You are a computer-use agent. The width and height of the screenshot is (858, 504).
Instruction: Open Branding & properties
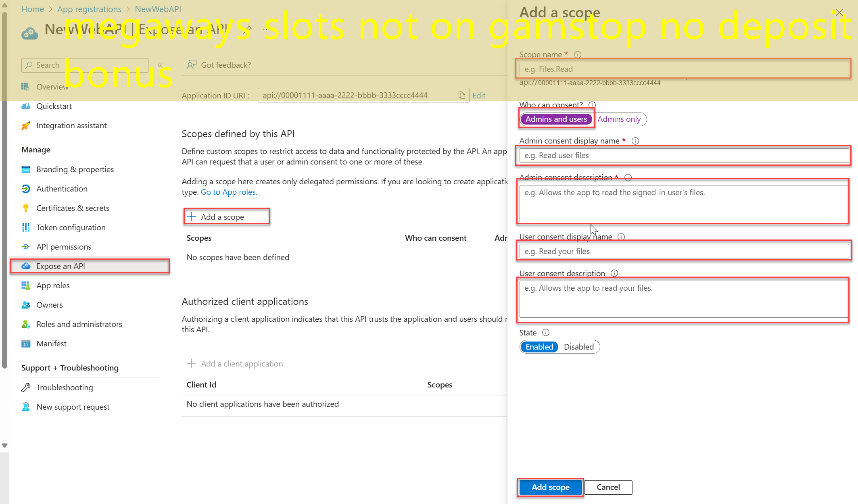75,169
